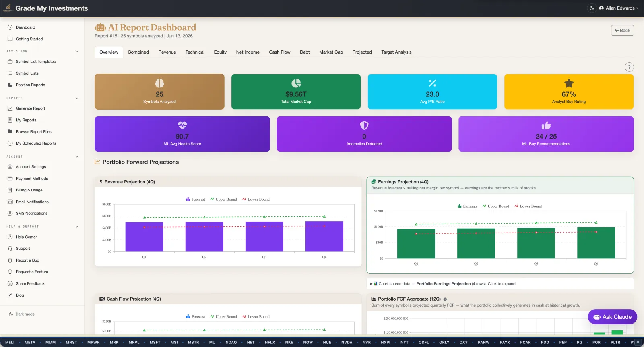The width and height of the screenshot is (644, 347).
Task: Click NVDA in the ticker bar
Action: point(347,342)
